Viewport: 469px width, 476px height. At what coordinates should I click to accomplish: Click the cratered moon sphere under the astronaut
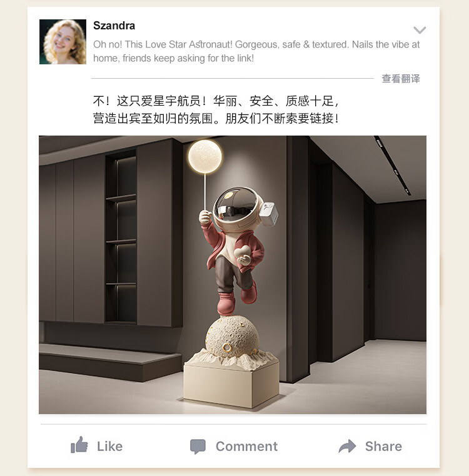tap(232, 336)
